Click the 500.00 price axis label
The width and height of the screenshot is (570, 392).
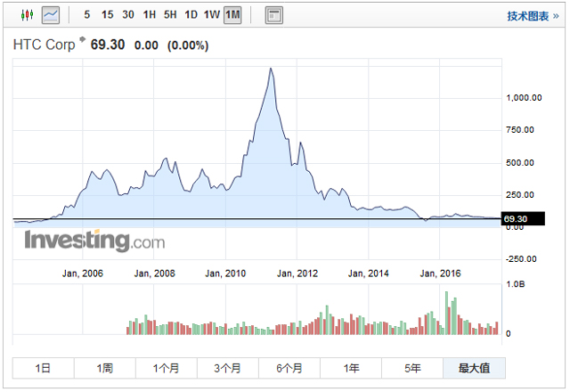click(520, 163)
